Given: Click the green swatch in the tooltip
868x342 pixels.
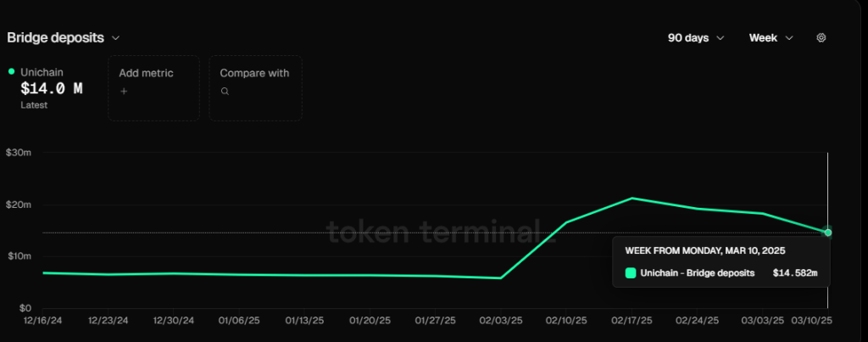Looking at the screenshot, I should tap(631, 272).
